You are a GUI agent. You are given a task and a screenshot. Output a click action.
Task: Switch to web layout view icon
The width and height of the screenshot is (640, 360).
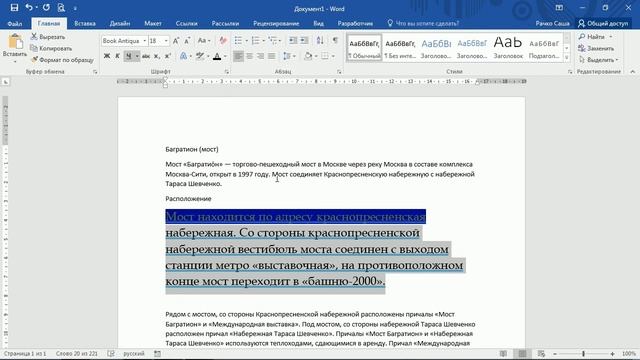point(541,353)
